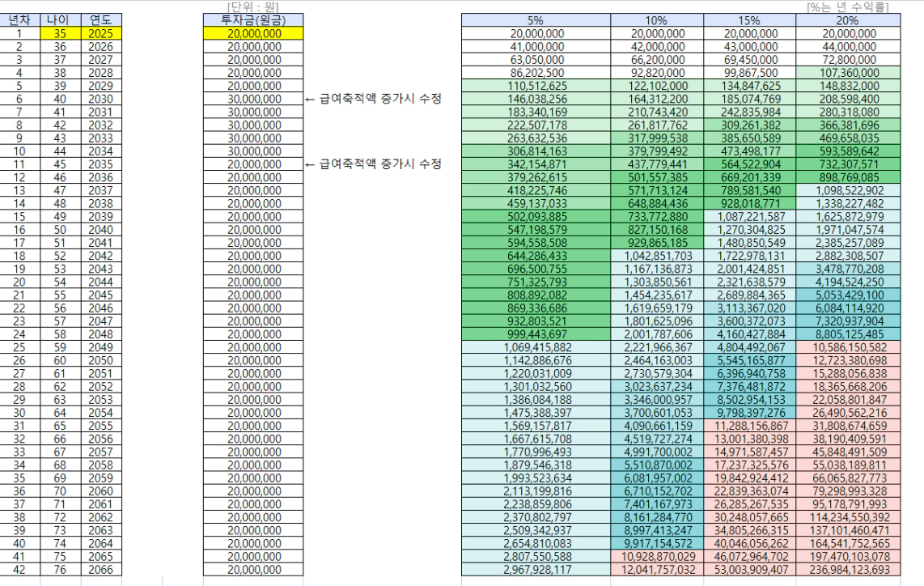Click the 투자금(원금) header cell

tap(253, 20)
